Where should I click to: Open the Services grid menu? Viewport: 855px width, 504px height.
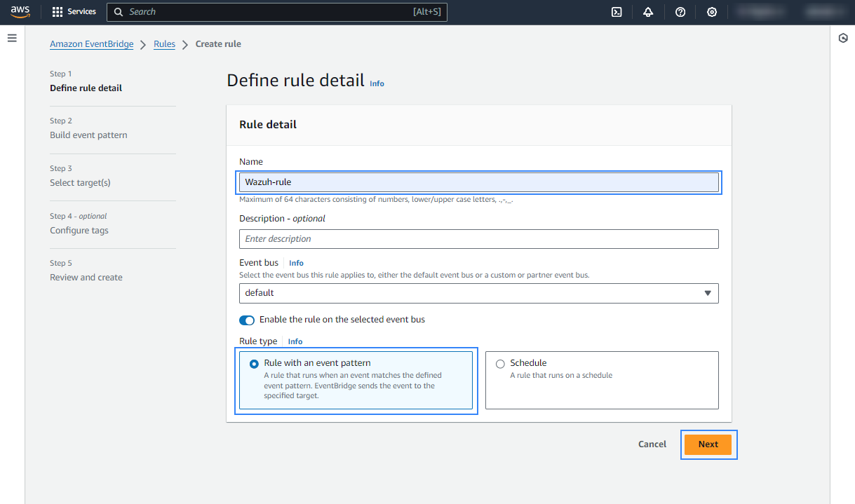pyautogui.click(x=74, y=12)
